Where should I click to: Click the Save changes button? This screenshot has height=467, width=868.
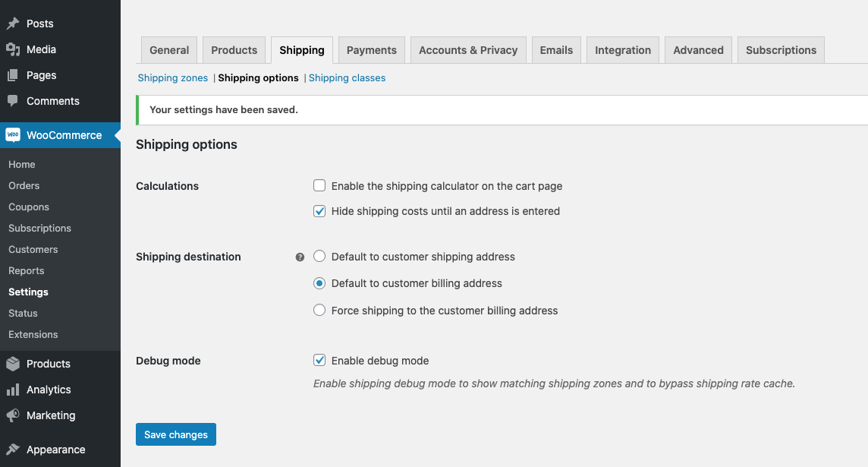[176, 434]
